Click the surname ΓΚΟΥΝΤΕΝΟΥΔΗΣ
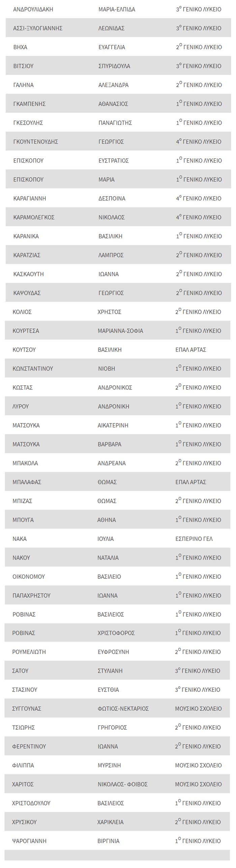236x868 pixels. click(35, 141)
